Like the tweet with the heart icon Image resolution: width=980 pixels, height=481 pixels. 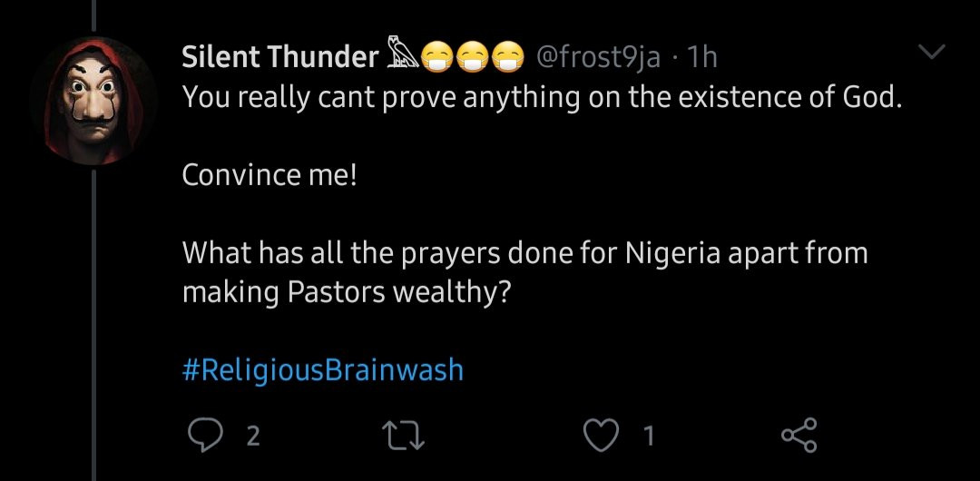tap(599, 437)
